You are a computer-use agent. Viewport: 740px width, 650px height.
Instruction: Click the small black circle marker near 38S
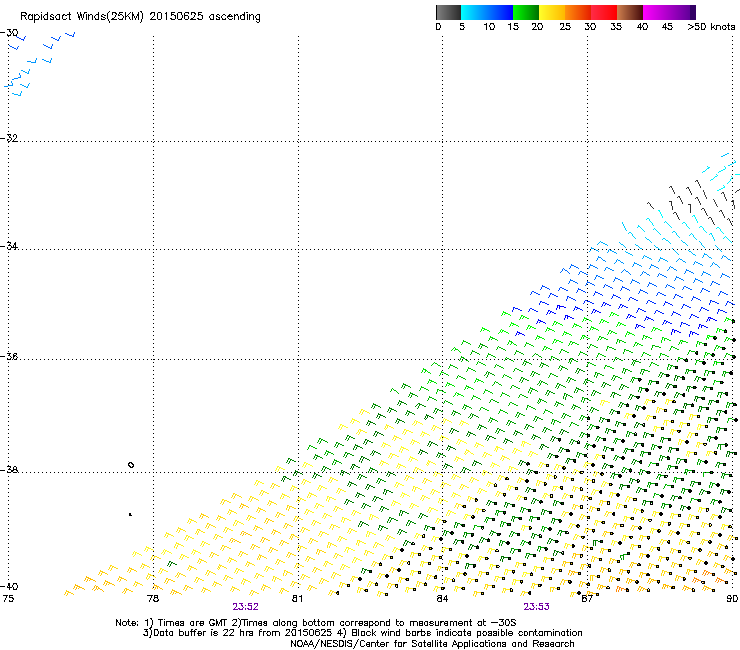[131, 465]
